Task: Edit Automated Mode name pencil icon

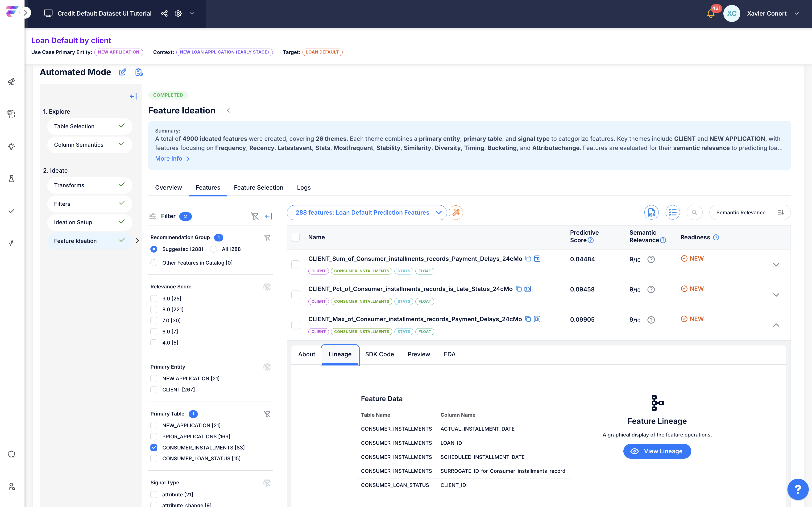Action: [123, 72]
